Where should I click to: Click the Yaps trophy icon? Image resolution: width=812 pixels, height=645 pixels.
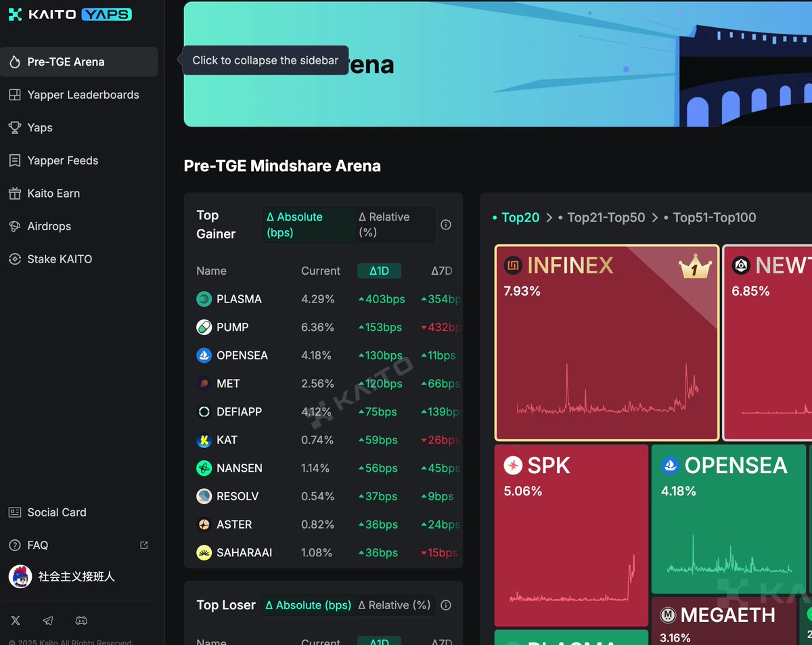click(15, 127)
